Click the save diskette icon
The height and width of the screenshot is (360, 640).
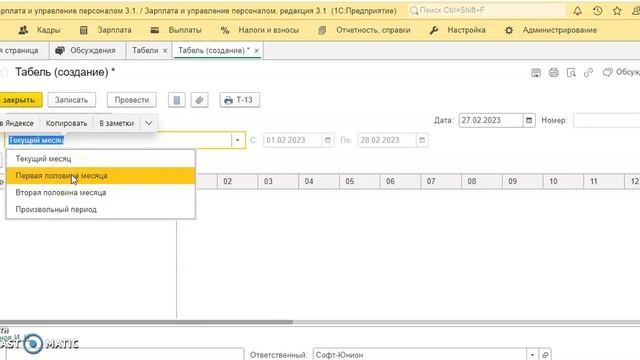coord(536,73)
